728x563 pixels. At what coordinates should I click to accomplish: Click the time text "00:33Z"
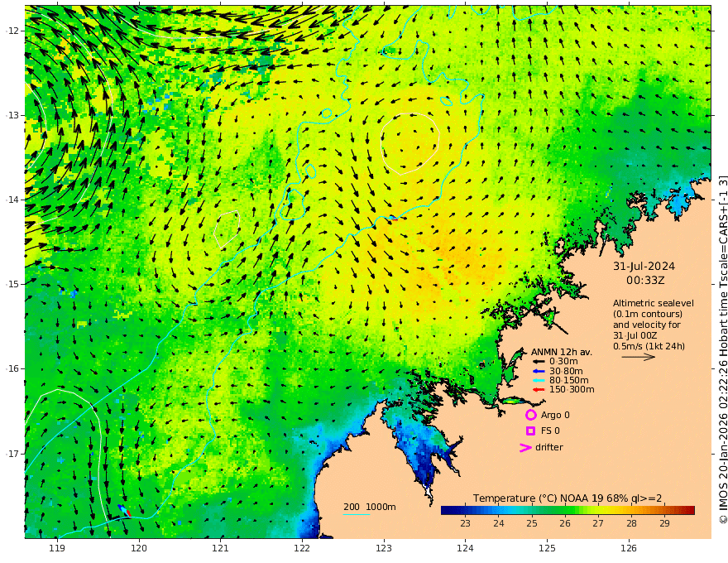click(645, 281)
